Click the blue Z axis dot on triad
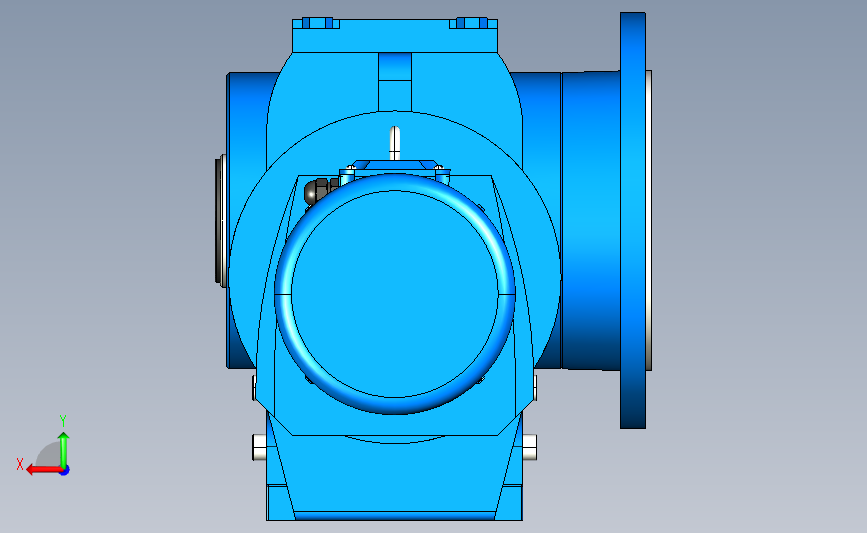Screen dimensions: 867x533 click(x=65, y=471)
